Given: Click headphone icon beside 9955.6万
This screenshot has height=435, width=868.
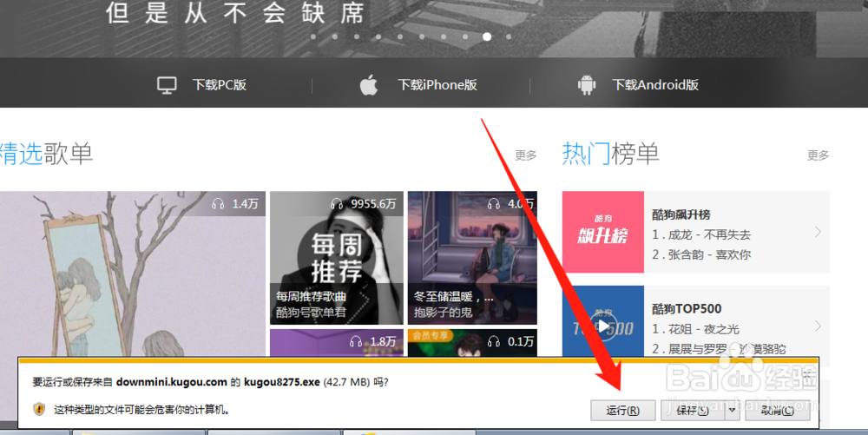Looking at the screenshot, I should [x=337, y=204].
